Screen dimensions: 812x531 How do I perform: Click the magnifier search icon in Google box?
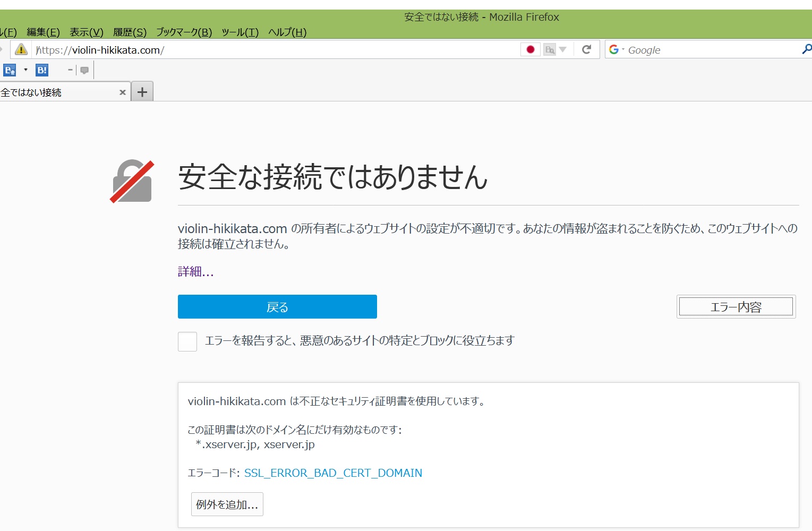[806, 49]
